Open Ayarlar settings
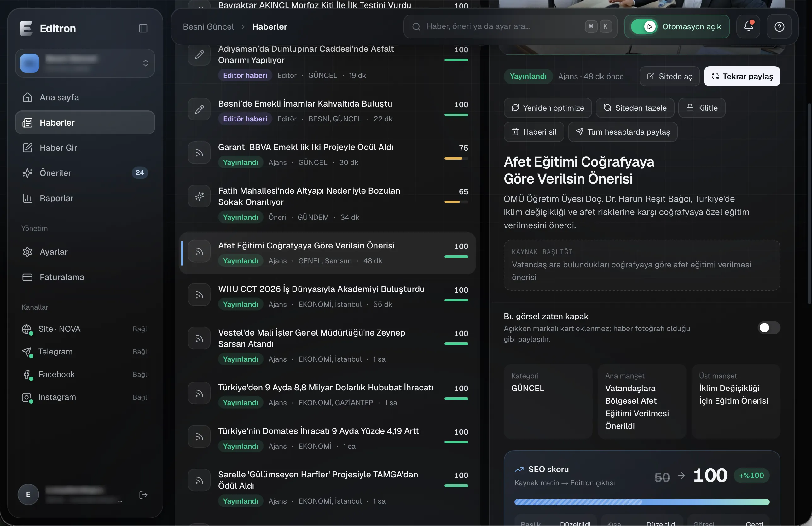Image resolution: width=812 pixels, height=526 pixels. [x=85, y=252]
